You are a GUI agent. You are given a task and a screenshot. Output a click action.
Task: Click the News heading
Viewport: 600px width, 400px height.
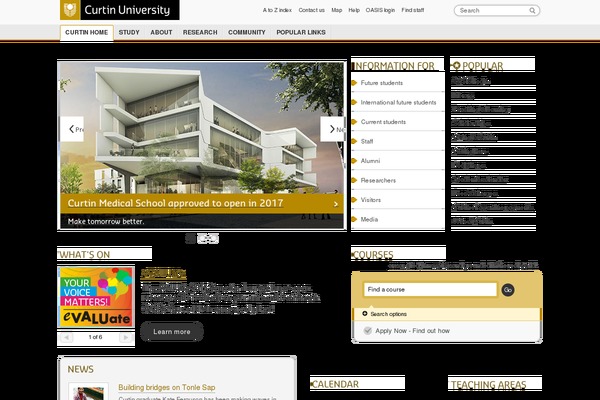(81, 369)
